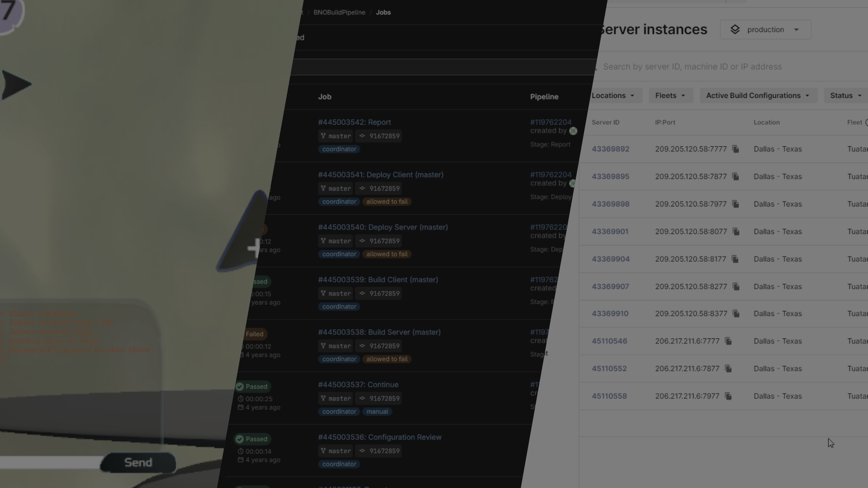Copy IP address 209.205.120.58:8377

click(x=736, y=314)
